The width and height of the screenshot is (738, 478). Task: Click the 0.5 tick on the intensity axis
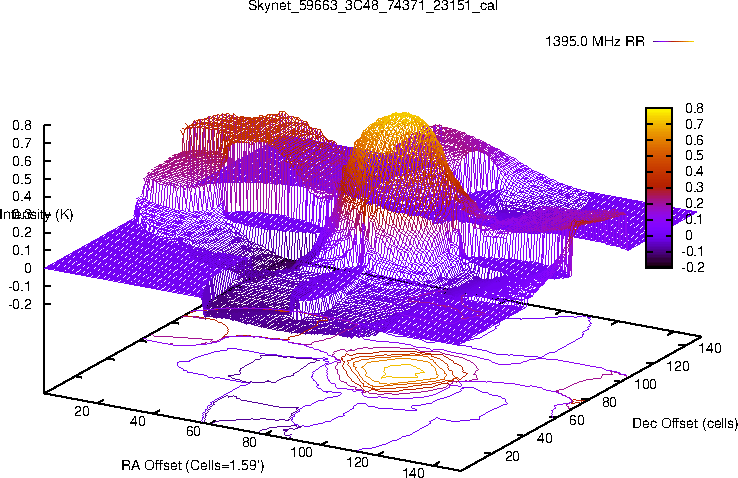click(x=22, y=179)
